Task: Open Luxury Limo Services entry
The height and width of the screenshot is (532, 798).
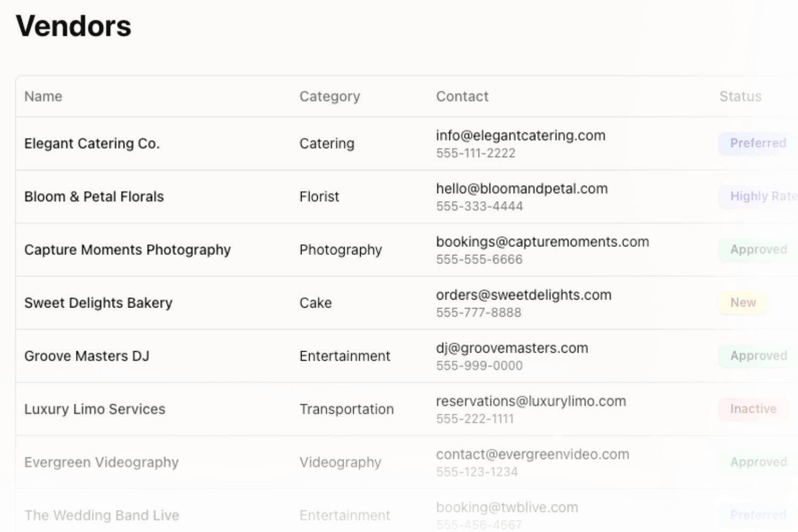Action: tap(95, 409)
